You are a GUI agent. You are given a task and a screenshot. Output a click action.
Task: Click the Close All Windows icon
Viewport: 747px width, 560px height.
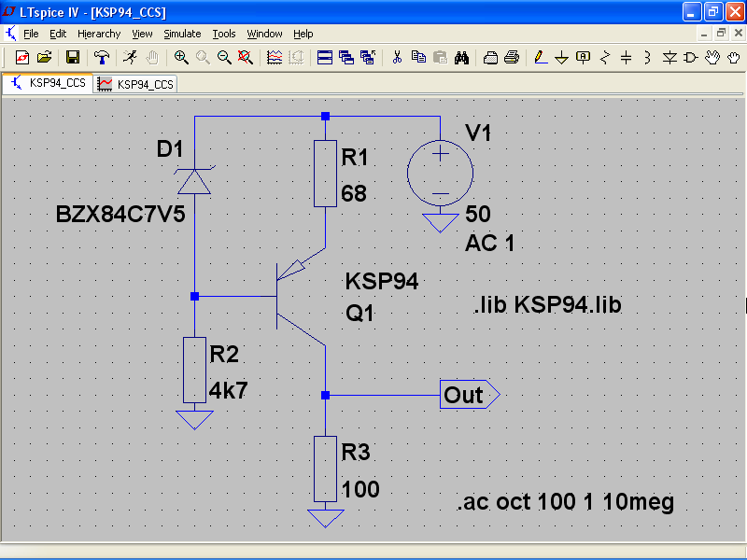368,58
